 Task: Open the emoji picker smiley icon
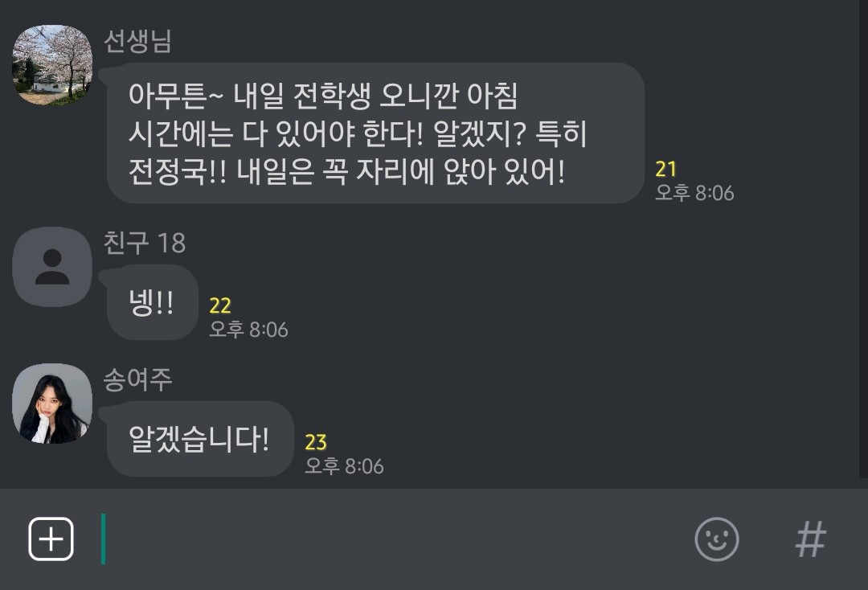tap(716, 539)
